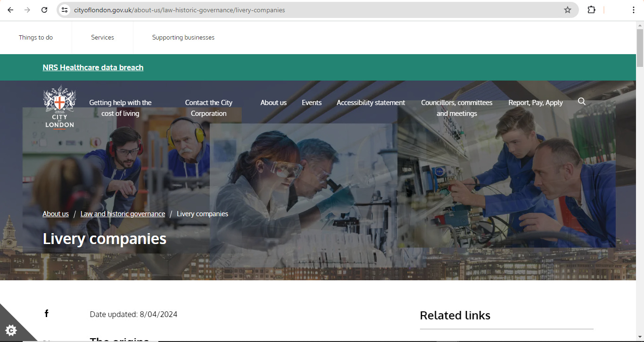Click the Livery companies breadcrumb text
The width and height of the screenshot is (644, 342).
click(202, 214)
